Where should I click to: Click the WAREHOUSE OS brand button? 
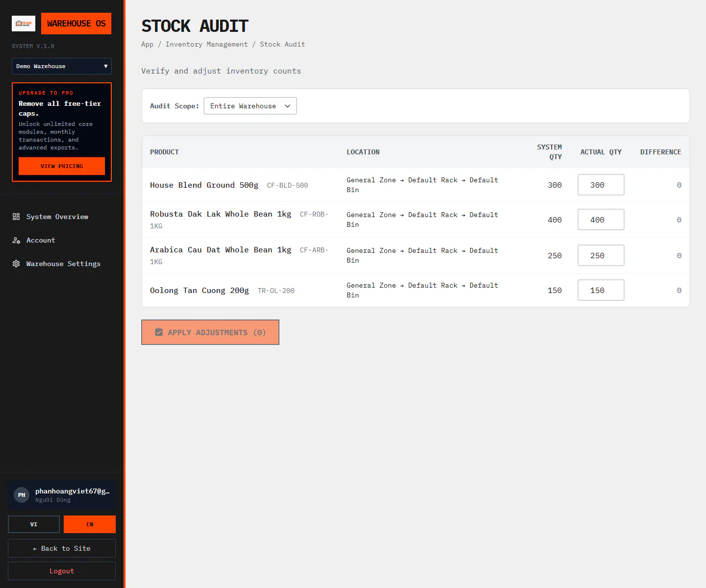click(76, 24)
